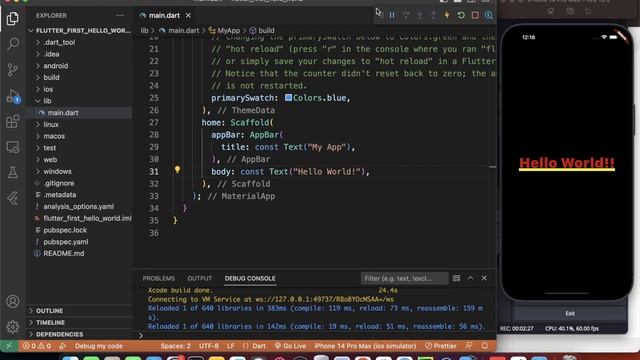Open pubspec.yaml in the file tree
This screenshot has height=360, width=640.
point(66,242)
